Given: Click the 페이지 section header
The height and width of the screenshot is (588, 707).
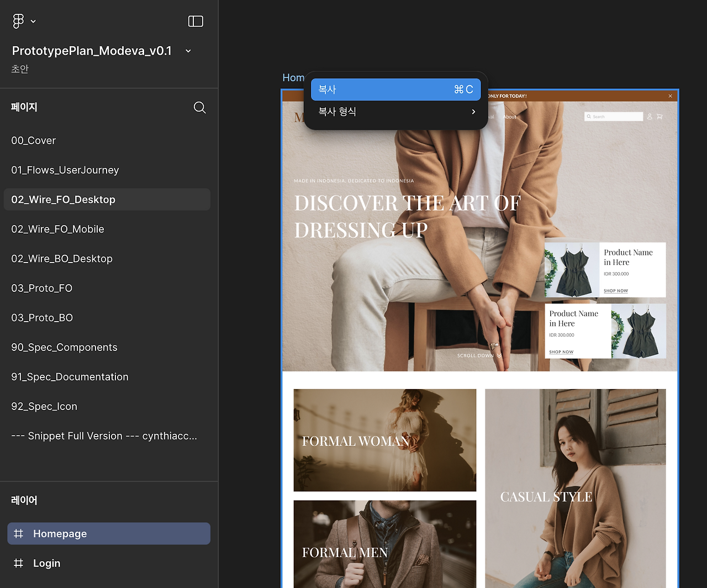Looking at the screenshot, I should tap(24, 107).
